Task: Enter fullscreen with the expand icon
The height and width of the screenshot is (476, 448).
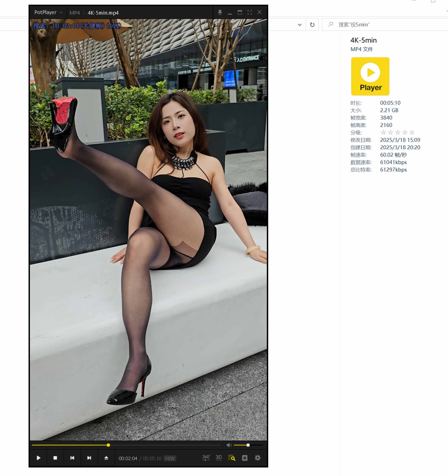Action: click(x=250, y=13)
